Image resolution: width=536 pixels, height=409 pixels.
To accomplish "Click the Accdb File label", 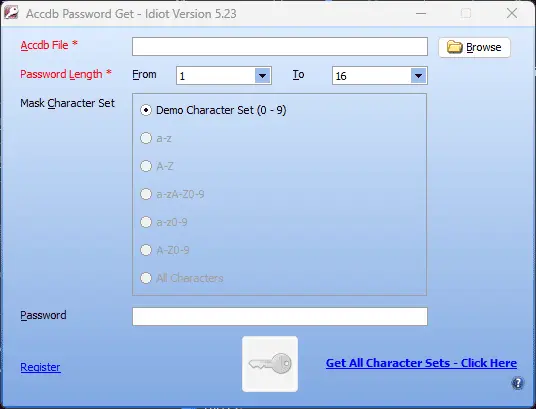I will 49,45.
